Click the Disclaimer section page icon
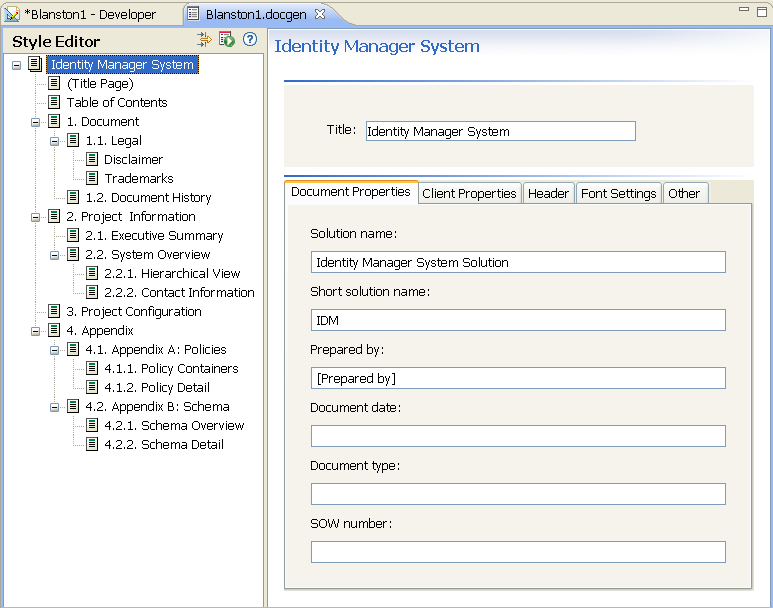Screen dimensions: 773x608 (x=92, y=160)
